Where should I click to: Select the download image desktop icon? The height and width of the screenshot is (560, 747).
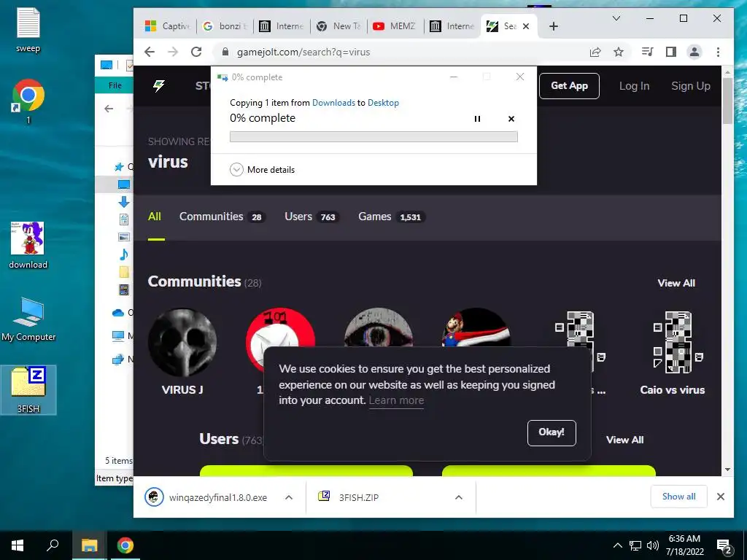click(28, 245)
